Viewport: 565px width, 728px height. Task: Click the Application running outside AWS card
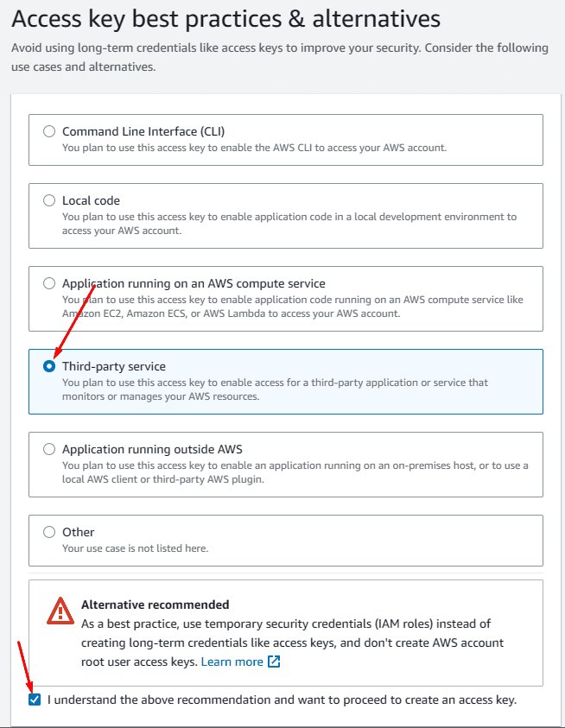[x=285, y=465]
